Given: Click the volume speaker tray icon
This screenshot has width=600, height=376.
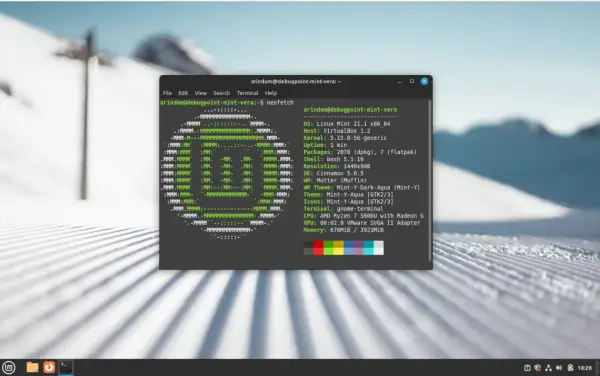Looking at the screenshot, I should [x=559, y=368].
